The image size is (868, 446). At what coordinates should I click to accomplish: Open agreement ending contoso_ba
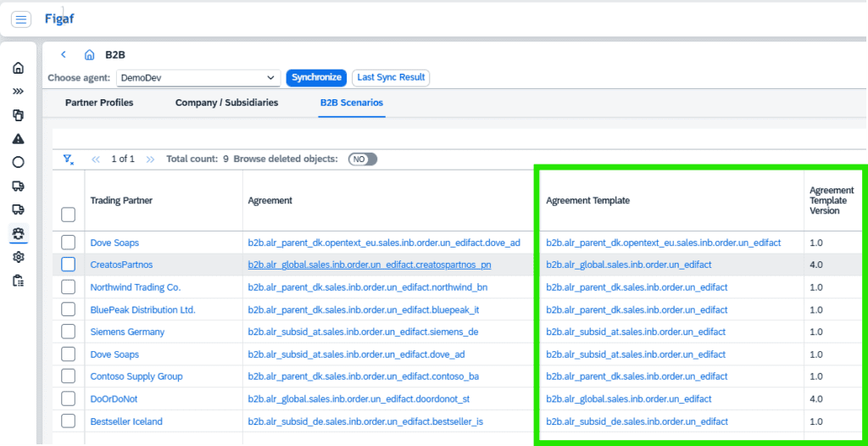(x=363, y=376)
